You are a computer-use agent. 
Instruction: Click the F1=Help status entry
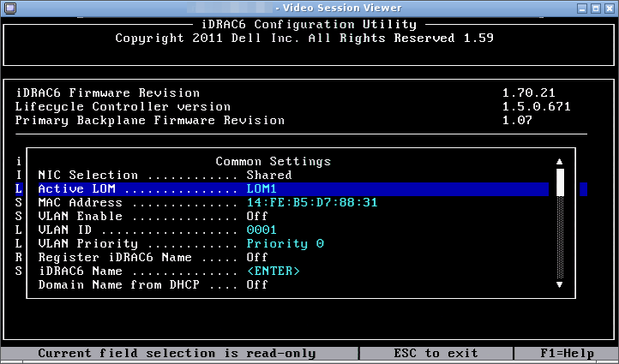tap(567, 354)
